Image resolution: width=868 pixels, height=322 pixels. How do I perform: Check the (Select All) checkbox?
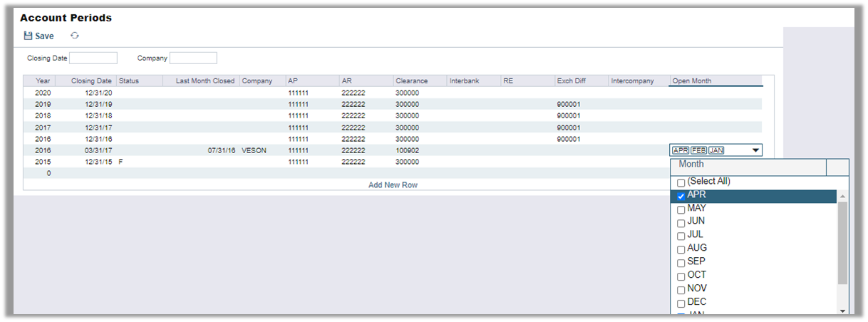point(681,183)
